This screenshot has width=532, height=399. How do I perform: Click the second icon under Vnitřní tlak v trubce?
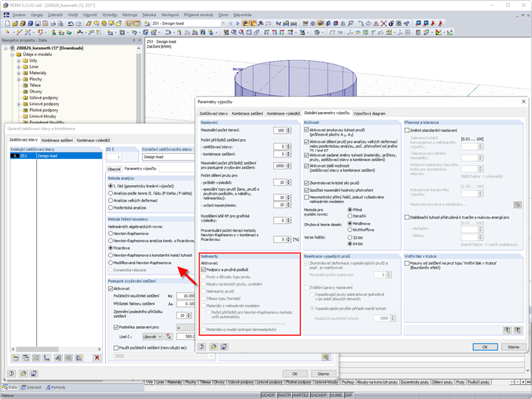click(x=517, y=330)
